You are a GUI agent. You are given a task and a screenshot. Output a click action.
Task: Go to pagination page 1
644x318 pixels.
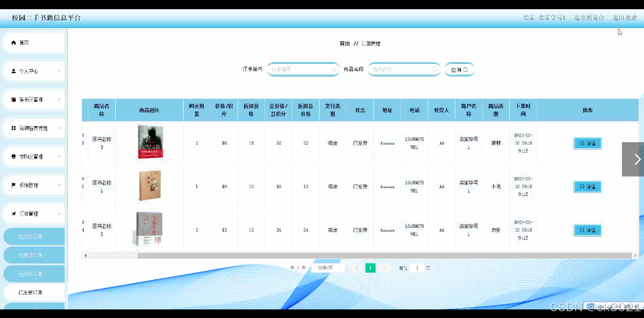[x=370, y=268]
